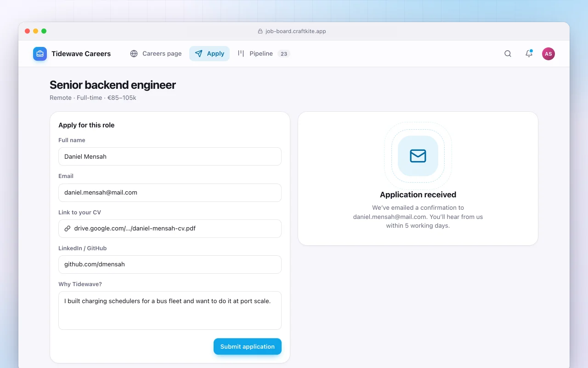This screenshot has height=368, width=588.
Task: Switch to the Pipeline tab
Action: [264, 54]
